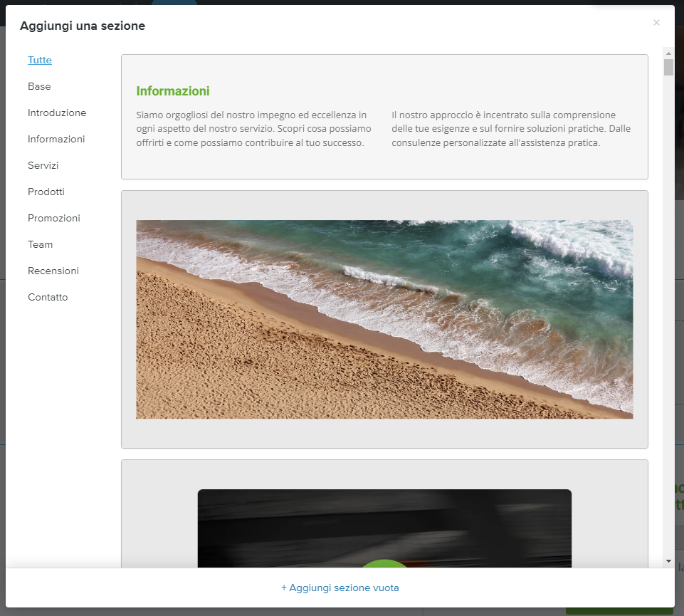Open the Informazioni category in sidebar
Image resolution: width=684 pixels, height=616 pixels.
coord(56,139)
